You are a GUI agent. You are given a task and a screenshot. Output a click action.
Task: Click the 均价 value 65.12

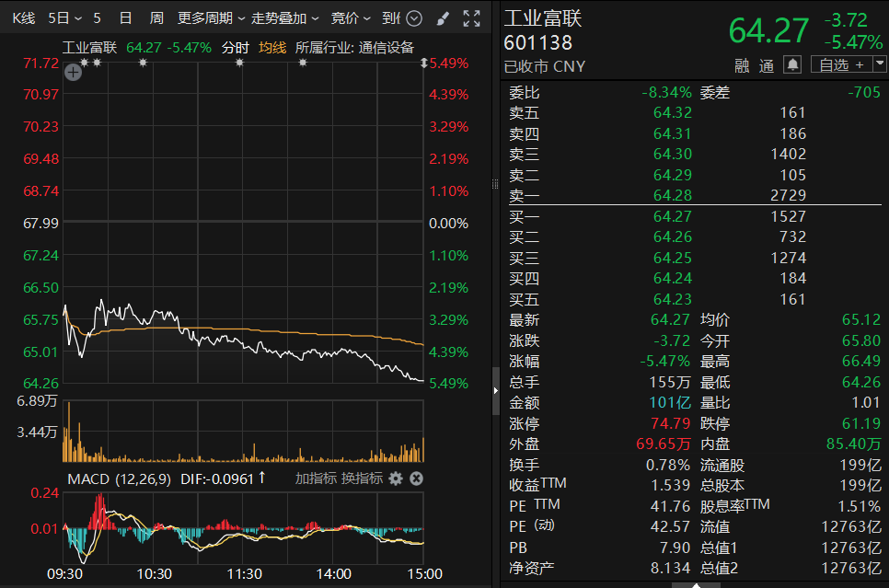coord(861,320)
